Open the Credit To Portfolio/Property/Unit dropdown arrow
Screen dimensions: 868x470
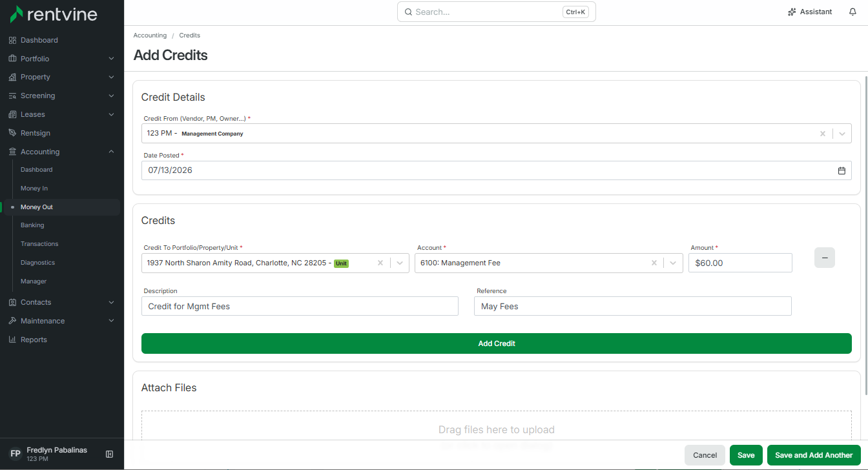point(400,263)
